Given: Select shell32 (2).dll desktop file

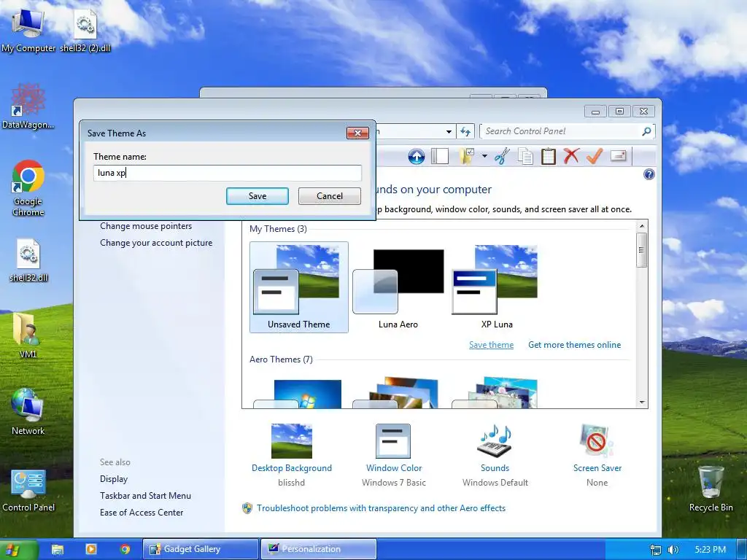Looking at the screenshot, I should pos(85,30).
